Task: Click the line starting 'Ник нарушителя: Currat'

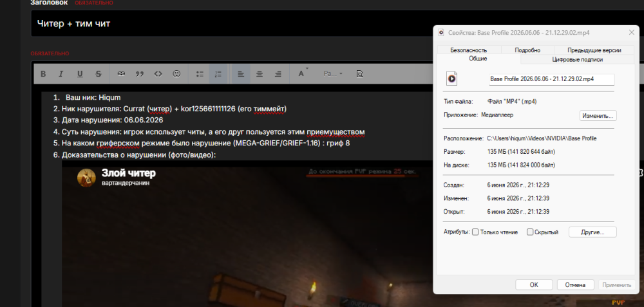Action: pyautogui.click(x=174, y=109)
